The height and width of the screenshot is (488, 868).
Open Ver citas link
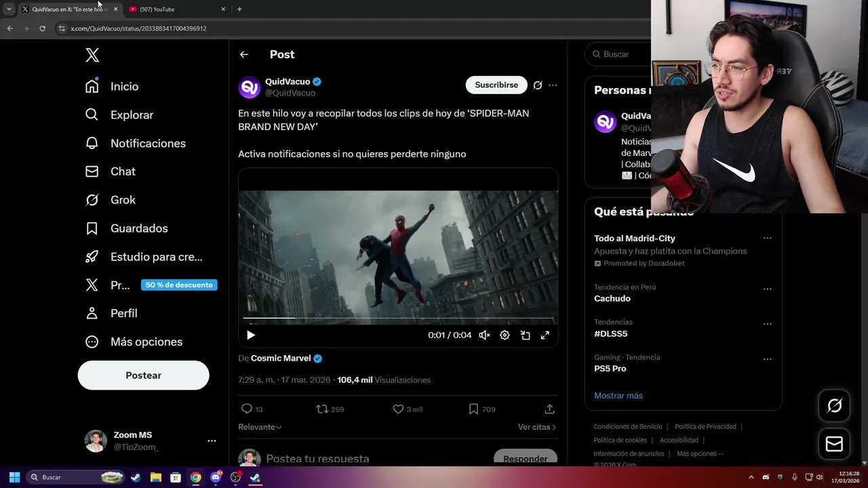pyautogui.click(x=537, y=427)
